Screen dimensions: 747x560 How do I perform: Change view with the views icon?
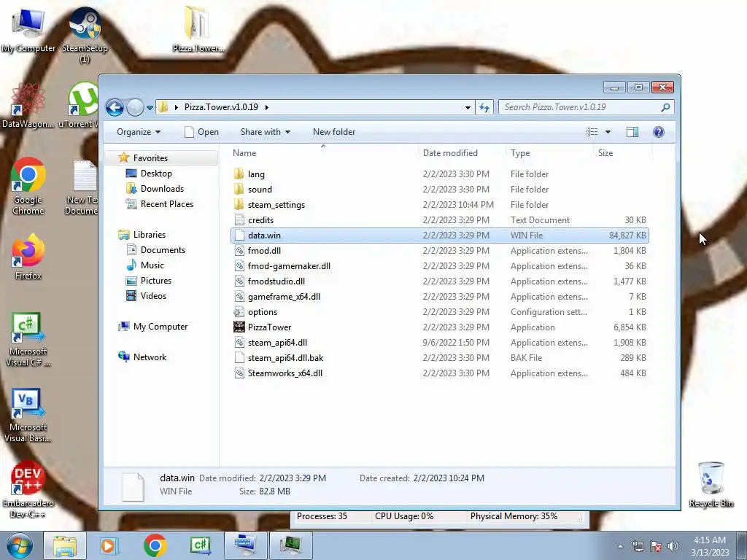592,132
